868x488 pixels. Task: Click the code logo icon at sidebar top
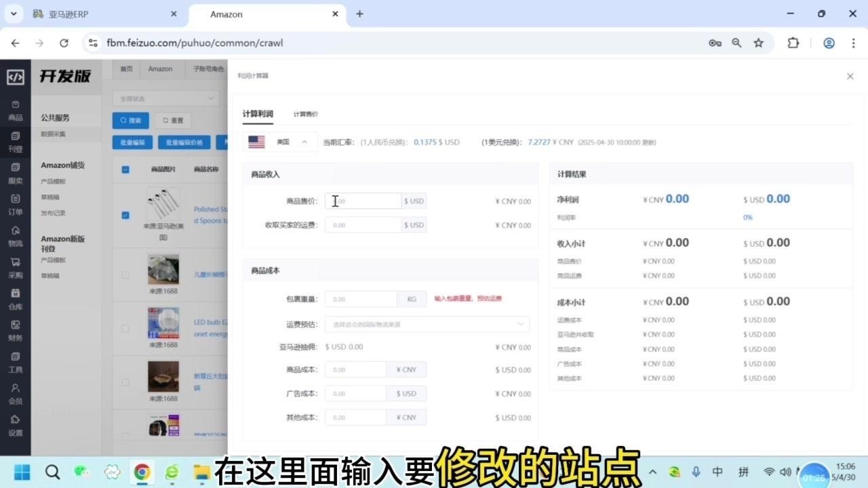point(15,77)
